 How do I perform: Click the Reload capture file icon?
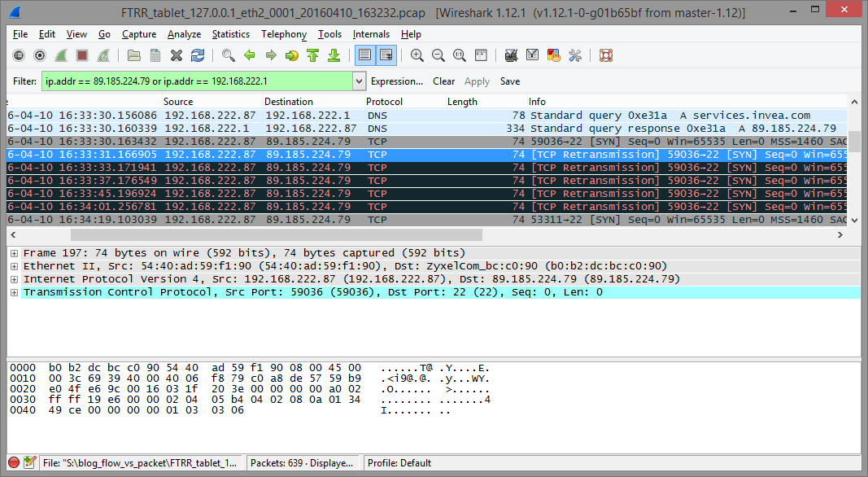(198, 55)
